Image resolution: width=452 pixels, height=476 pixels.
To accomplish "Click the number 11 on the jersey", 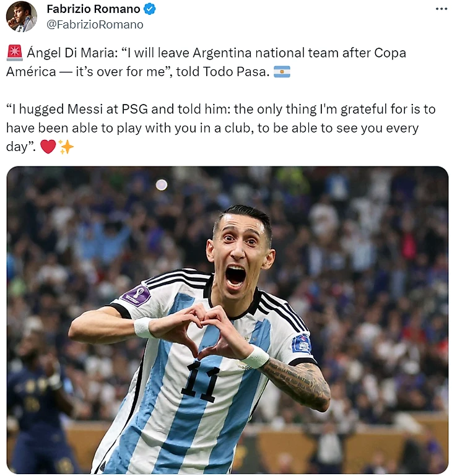I will (x=201, y=381).
